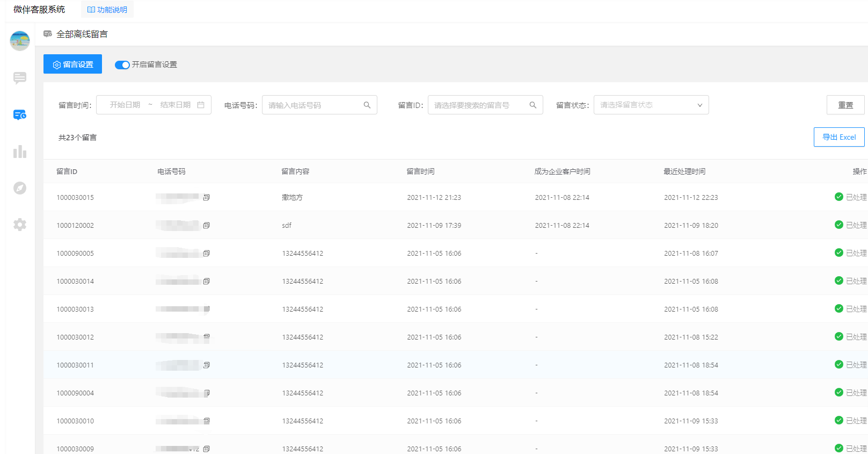Click 已处理 check icon for row 1000030012

pos(839,336)
